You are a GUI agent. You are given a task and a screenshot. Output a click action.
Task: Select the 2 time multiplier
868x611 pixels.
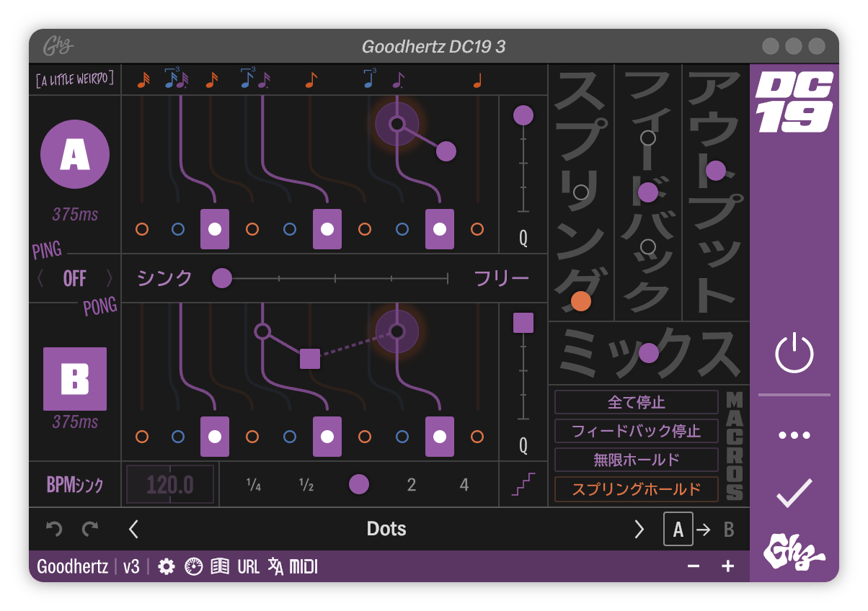tap(411, 485)
